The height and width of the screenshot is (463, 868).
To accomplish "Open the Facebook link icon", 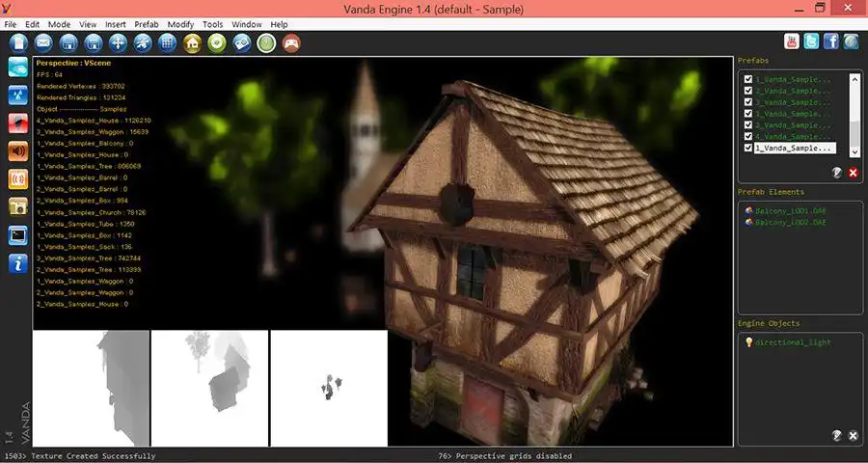I will click(x=831, y=41).
